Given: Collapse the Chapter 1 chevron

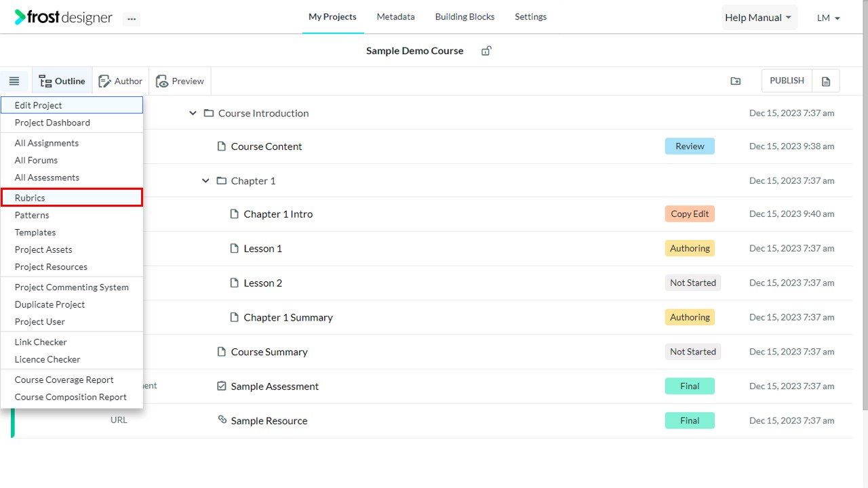Looking at the screenshot, I should point(205,181).
